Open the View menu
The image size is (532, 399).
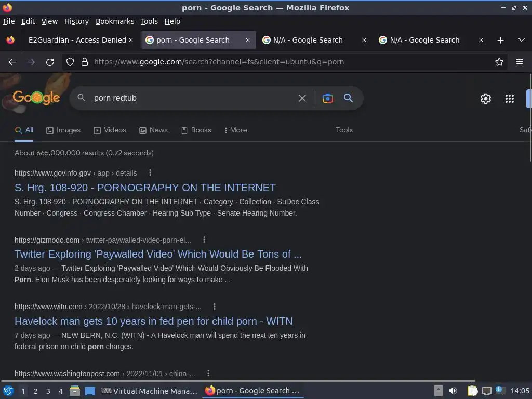click(49, 21)
